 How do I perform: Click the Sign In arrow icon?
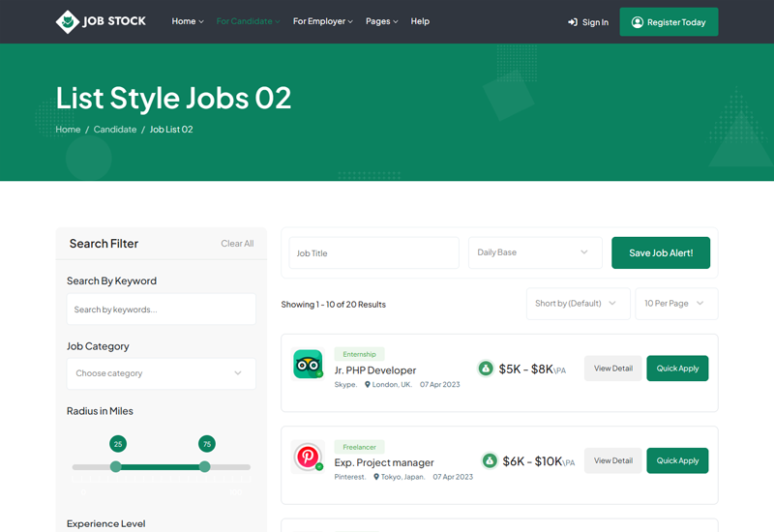[573, 22]
